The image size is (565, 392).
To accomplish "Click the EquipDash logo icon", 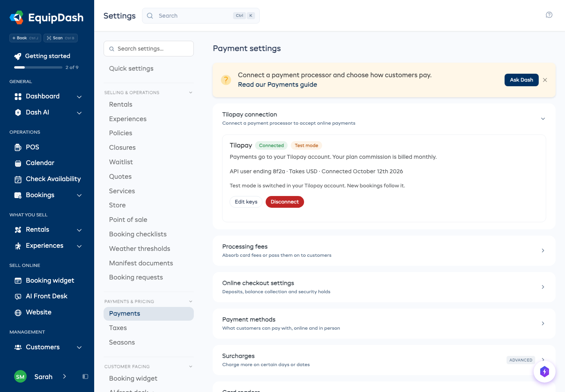I will click(x=16, y=17).
